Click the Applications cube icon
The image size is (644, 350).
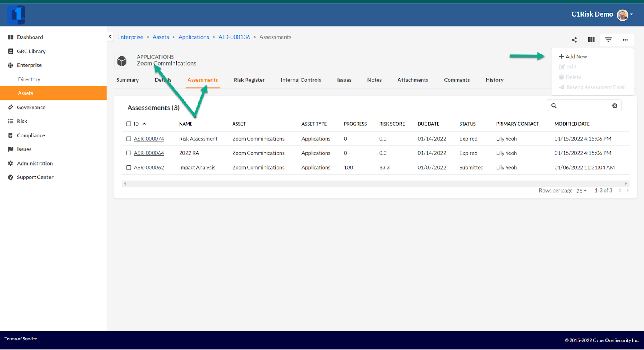click(122, 61)
